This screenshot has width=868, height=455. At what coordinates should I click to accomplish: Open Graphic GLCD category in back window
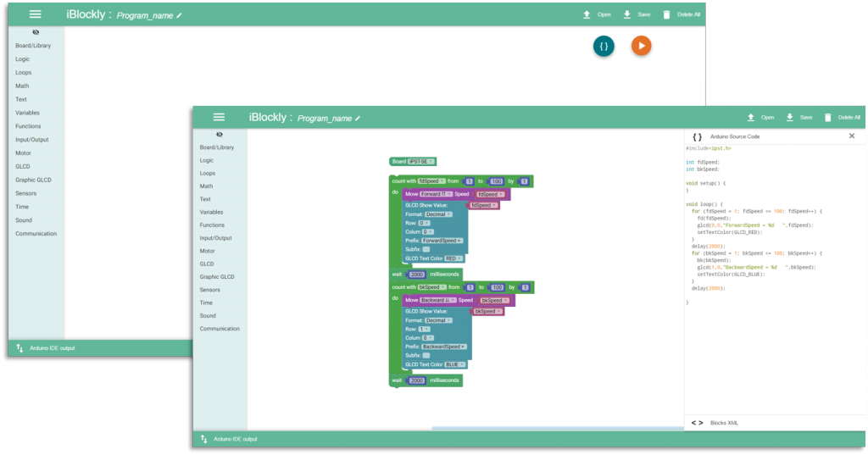(33, 180)
